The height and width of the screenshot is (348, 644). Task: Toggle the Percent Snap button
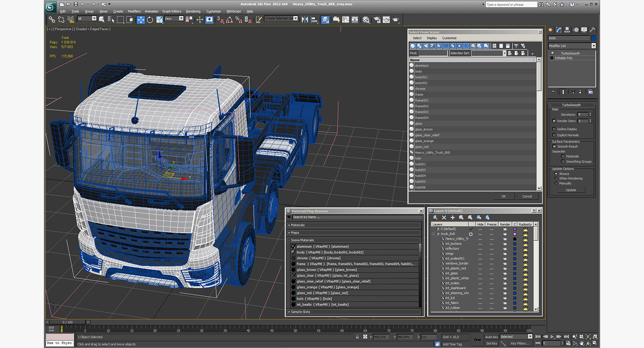point(239,20)
